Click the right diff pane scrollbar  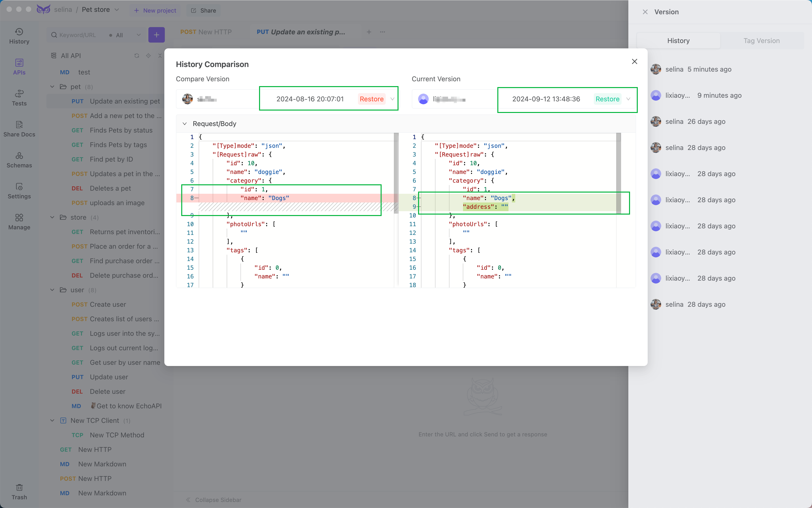(618, 173)
